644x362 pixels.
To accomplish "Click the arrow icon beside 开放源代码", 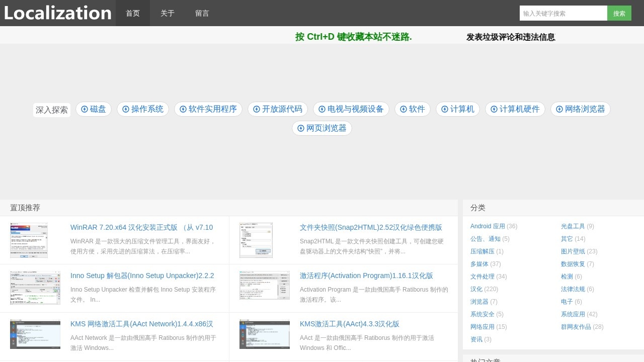I will coord(257,109).
